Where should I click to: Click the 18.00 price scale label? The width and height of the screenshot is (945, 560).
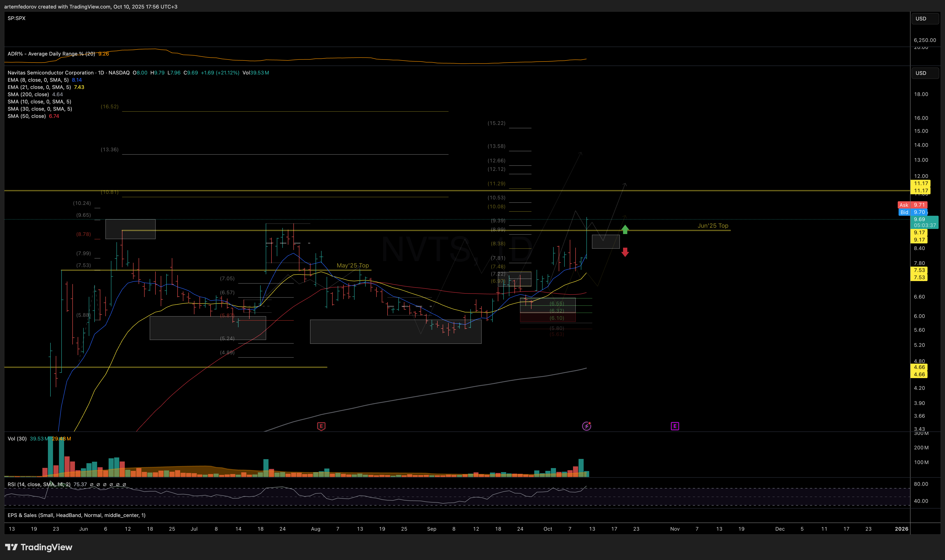(x=921, y=94)
